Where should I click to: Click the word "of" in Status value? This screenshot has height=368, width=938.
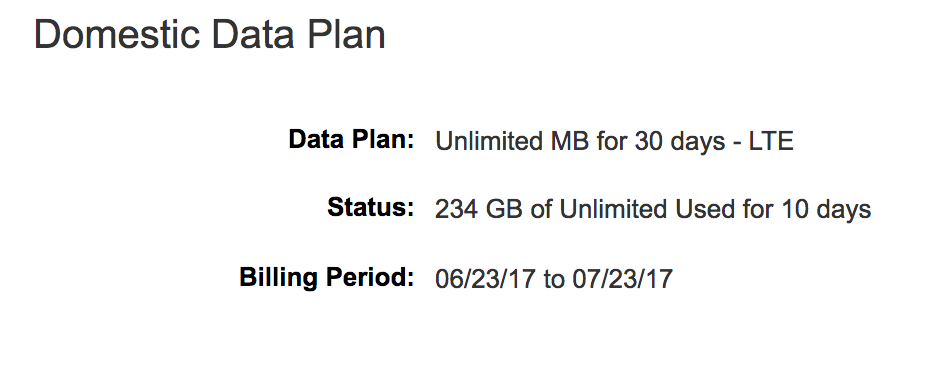[x=541, y=209]
